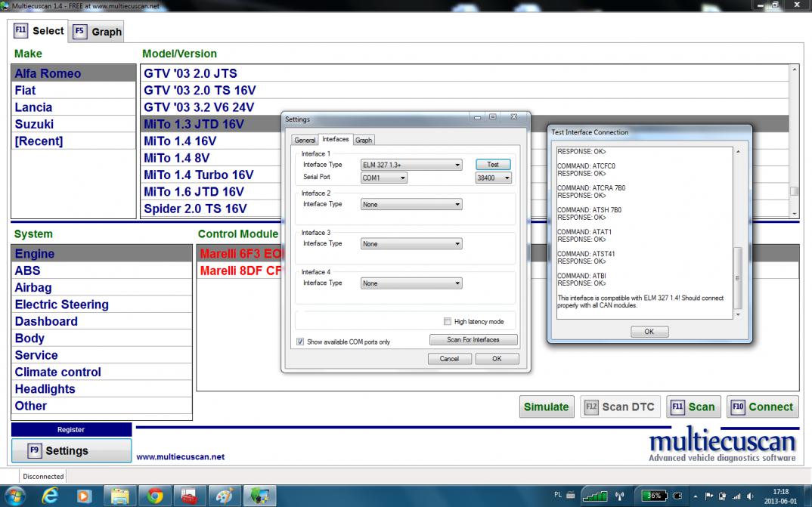Click the battery 36% indicator in tray
The width and height of the screenshot is (812, 507).
coord(654,496)
